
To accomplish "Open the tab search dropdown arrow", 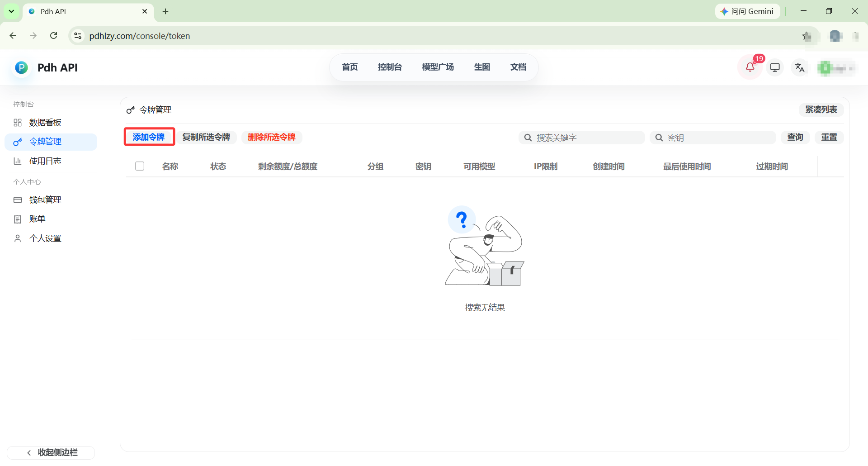I will tap(11, 11).
